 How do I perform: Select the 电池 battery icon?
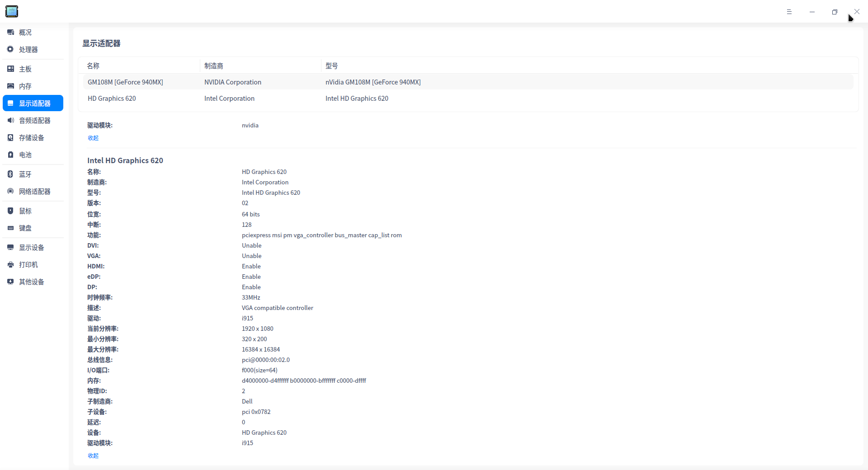[10, 155]
